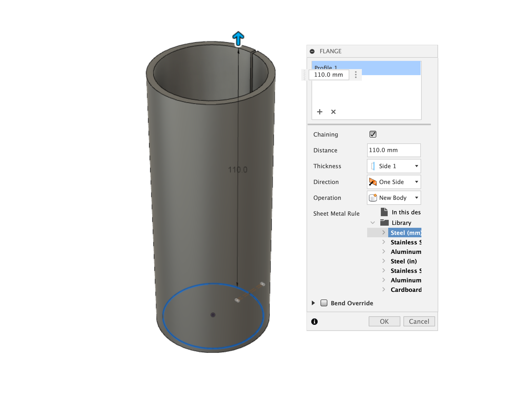The height and width of the screenshot is (406, 532).
Task: Expand the Steel (mm) library rule
Action: (x=382, y=232)
